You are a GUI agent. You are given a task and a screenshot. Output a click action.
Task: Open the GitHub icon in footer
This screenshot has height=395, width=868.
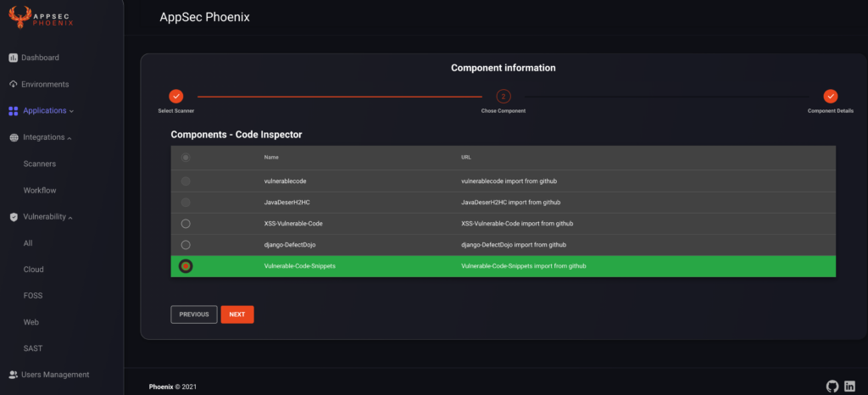pos(832,387)
